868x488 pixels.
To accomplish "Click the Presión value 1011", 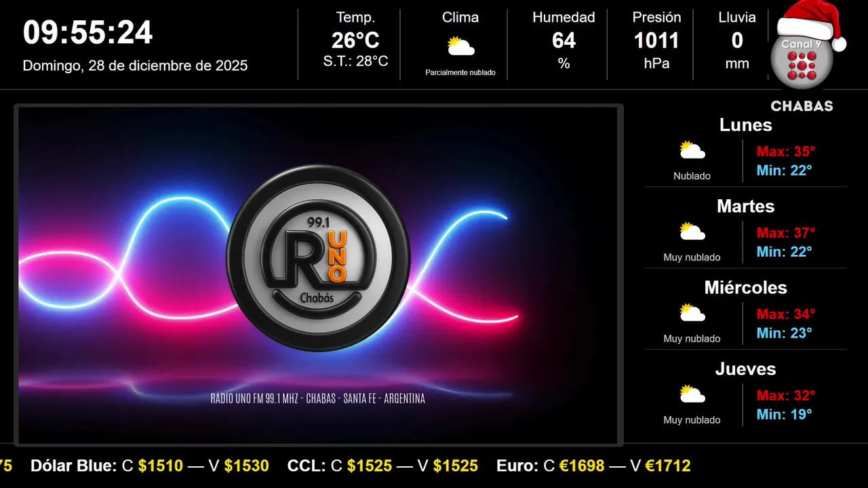I will point(656,41).
